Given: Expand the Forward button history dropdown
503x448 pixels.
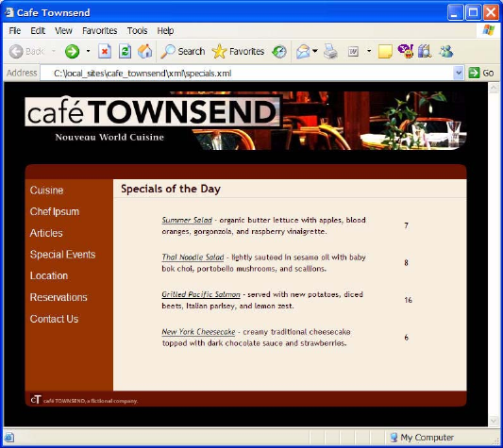Looking at the screenshot, I should tap(88, 51).
